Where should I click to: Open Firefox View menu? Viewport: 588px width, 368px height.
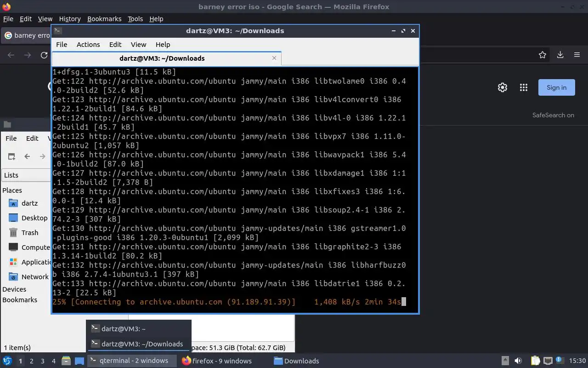coord(45,19)
